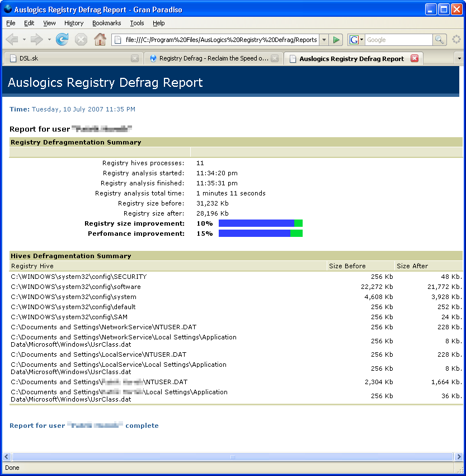Viewport: 466px width, 476px height.
Task: Click the '15%' performance improvement value
Action: (x=205, y=234)
